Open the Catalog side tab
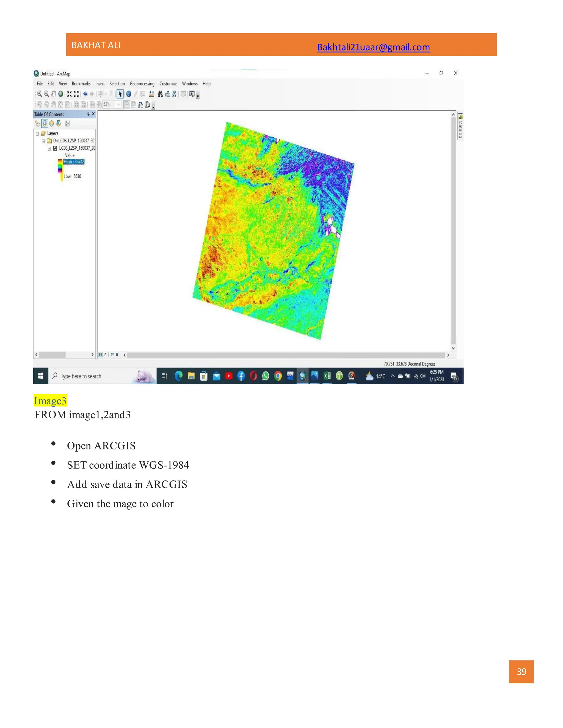 click(460, 126)
